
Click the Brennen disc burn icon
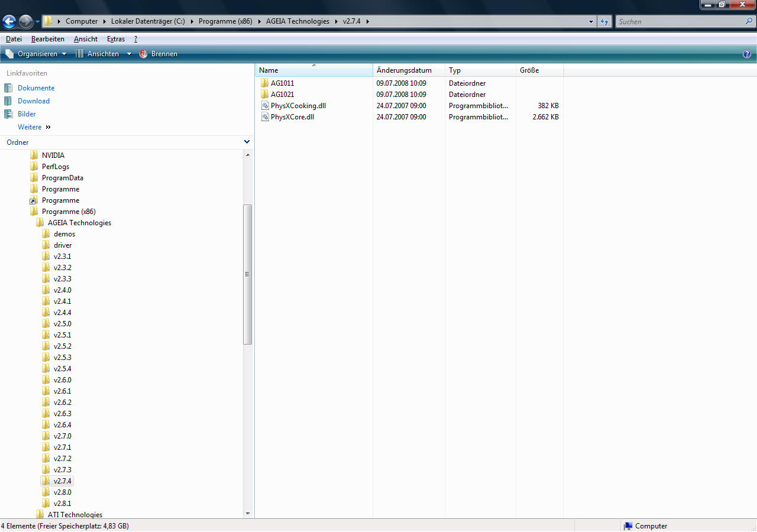(143, 54)
